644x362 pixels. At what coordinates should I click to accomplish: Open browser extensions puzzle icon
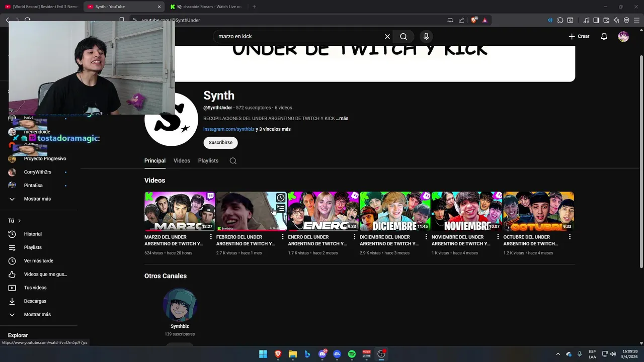(560, 20)
